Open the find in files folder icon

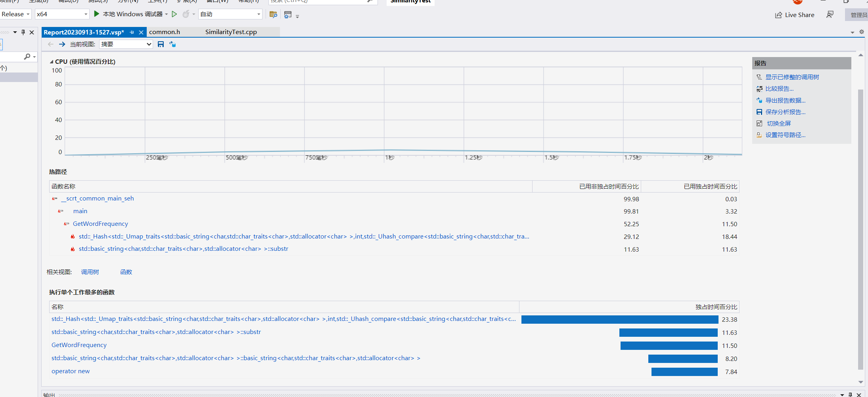pyautogui.click(x=273, y=14)
